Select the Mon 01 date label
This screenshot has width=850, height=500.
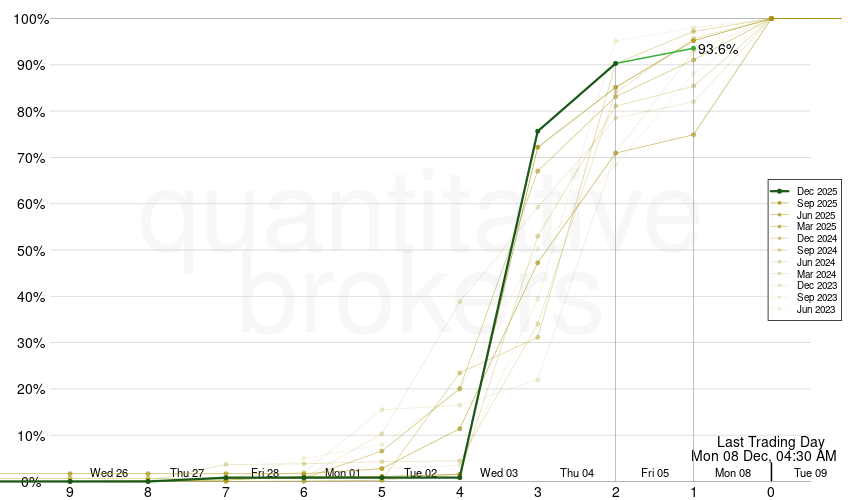tap(343, 472)
